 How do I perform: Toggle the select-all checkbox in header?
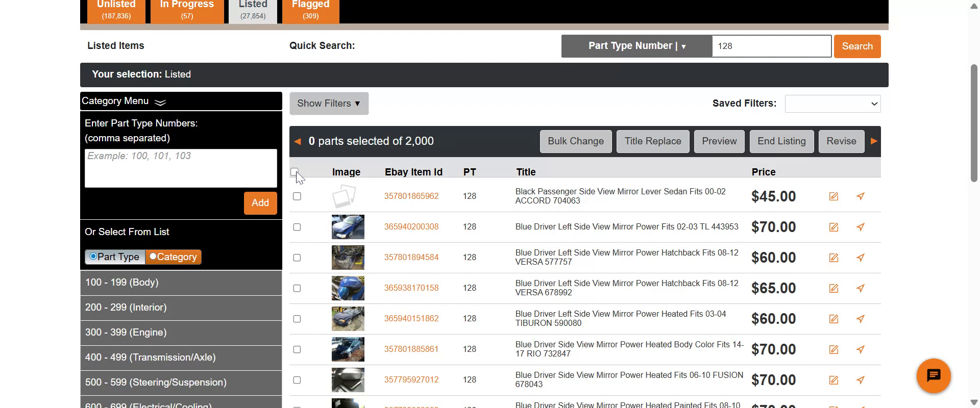tap(294, 172)
